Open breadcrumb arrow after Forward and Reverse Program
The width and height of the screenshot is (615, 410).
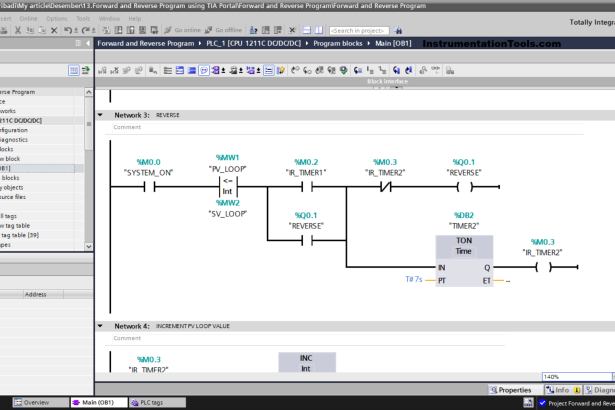(200, 43)
